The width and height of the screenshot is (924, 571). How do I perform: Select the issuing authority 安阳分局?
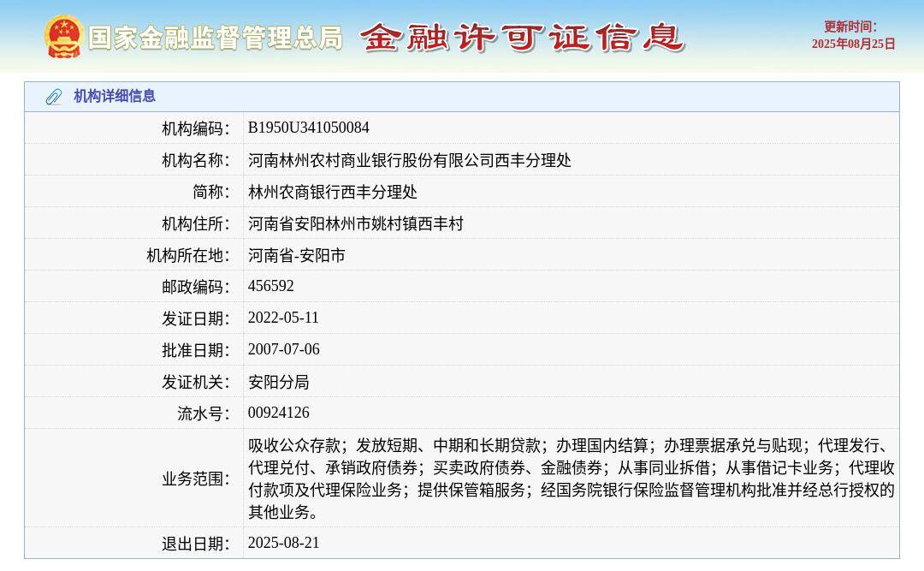point(279,383)
